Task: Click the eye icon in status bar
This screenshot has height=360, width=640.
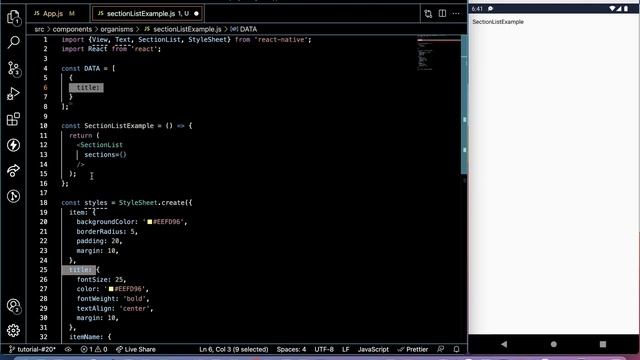Action: [68, 349]
